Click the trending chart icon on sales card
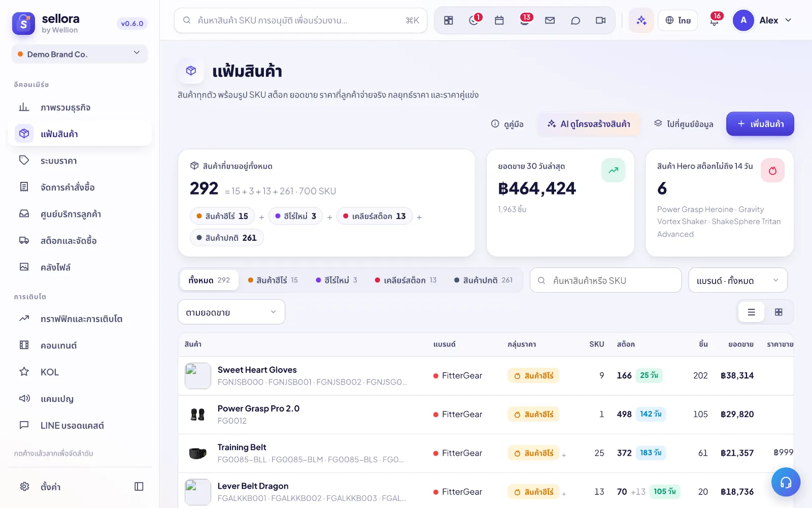The image size is (812, 508). (614, 170)
